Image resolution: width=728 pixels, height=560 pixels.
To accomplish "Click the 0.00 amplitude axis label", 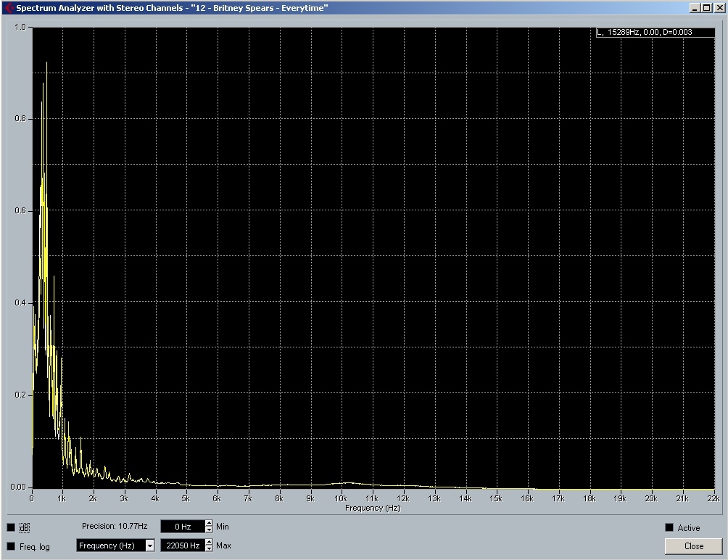I will (19, 487).
